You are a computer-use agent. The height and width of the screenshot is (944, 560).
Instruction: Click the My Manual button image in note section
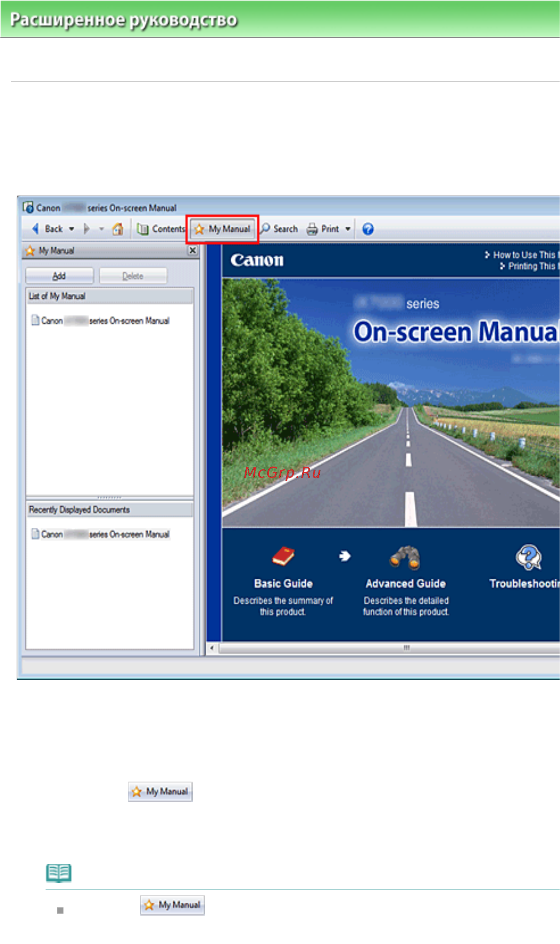(173, 905)
